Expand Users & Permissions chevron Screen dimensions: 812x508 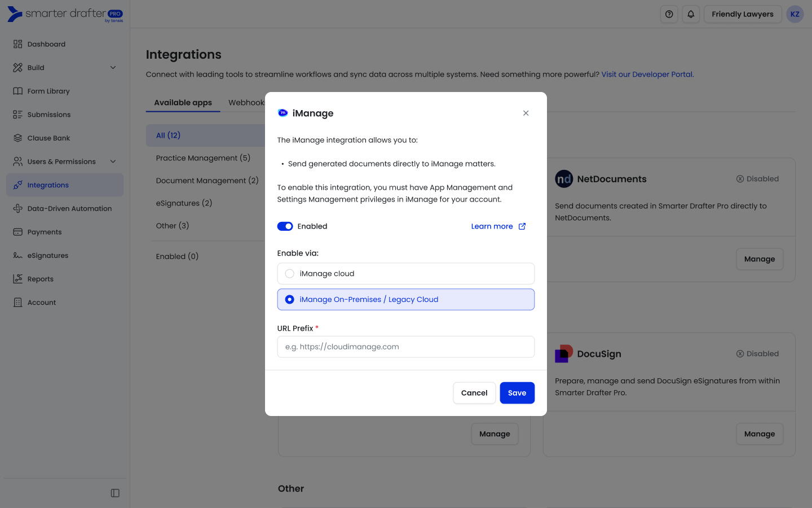point(113,161)
